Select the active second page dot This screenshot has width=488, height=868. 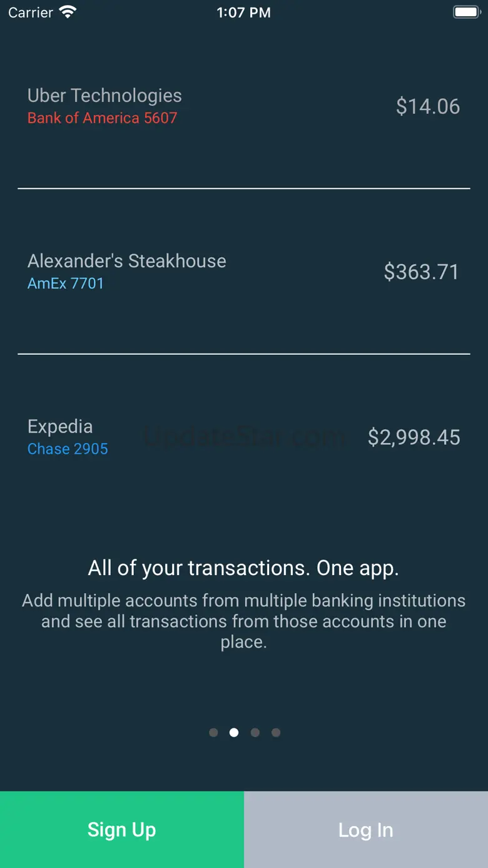(x=234, y=732)
